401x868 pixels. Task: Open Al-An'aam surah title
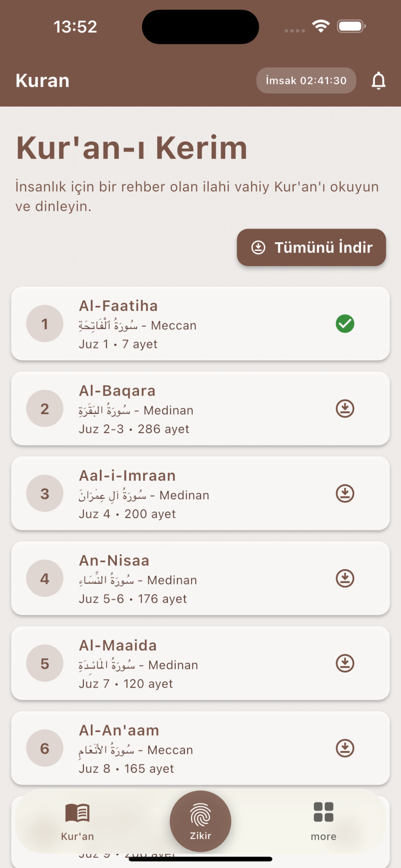coord(119,730)
